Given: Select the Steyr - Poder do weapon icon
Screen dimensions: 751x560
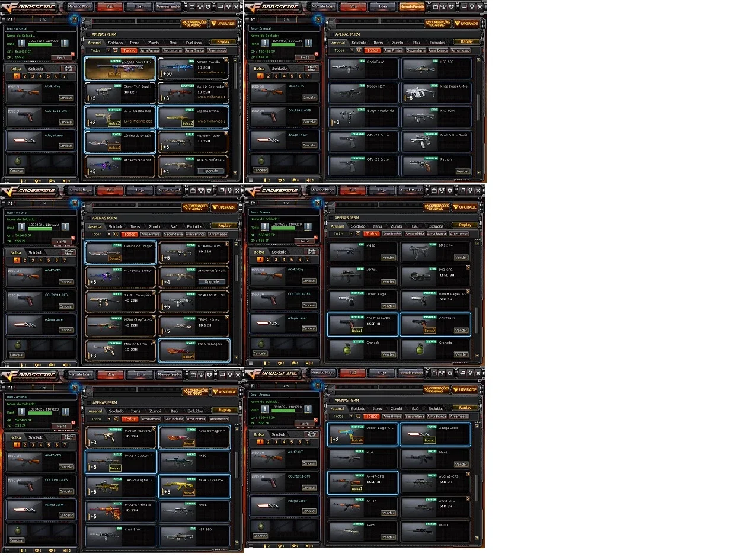Looking at the screenshot, I should [x=348, y=117].
